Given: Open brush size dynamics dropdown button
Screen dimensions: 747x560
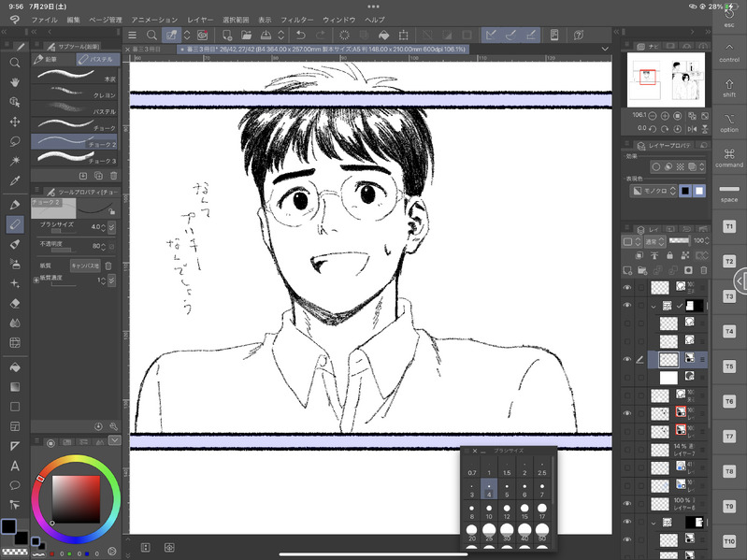Looking at the screenshot, I should (111, 227).
